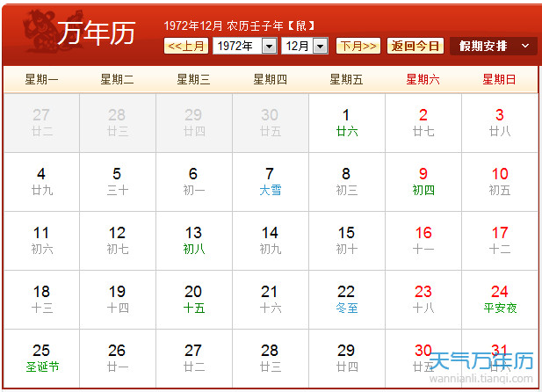542x392 pixels.
Task: Click the 星期日 column header
Action: pos(499,80)
